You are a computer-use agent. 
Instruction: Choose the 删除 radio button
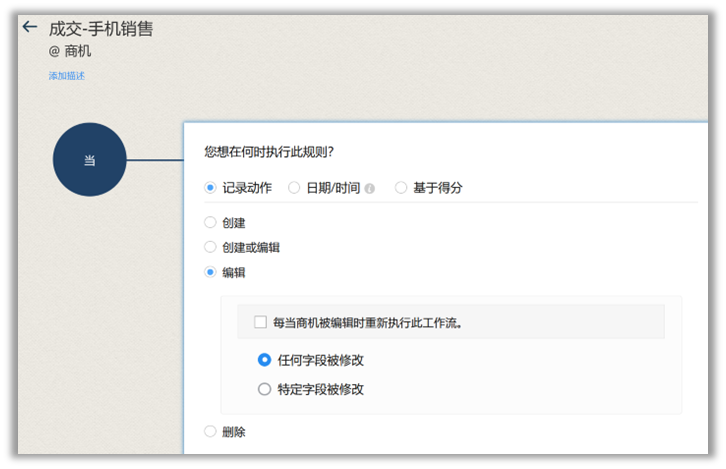210,432
